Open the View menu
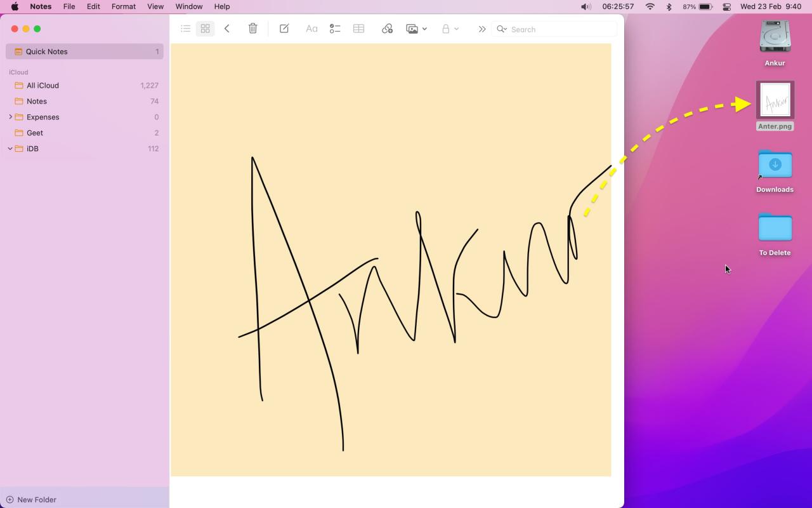Screen dimensions: 812x508 coord(155,6)
